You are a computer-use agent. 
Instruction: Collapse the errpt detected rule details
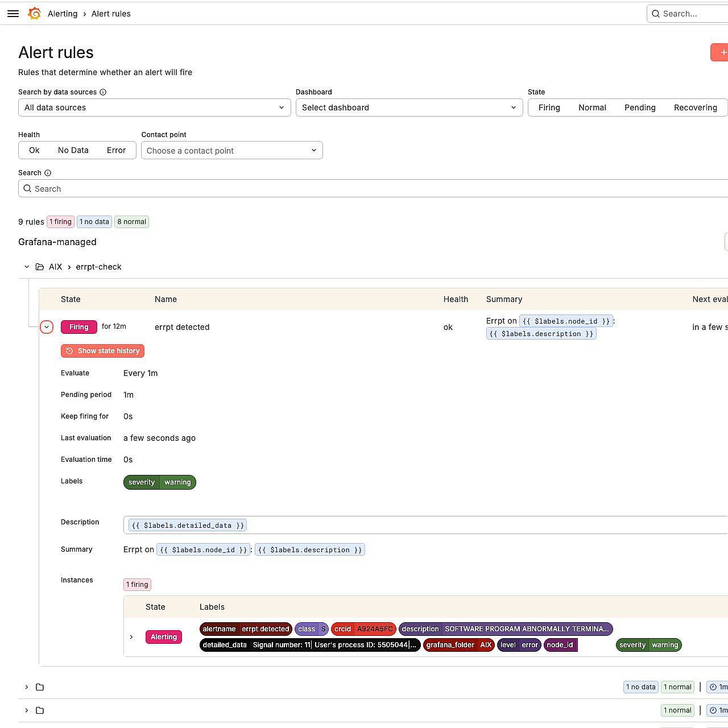click(47, 327)
